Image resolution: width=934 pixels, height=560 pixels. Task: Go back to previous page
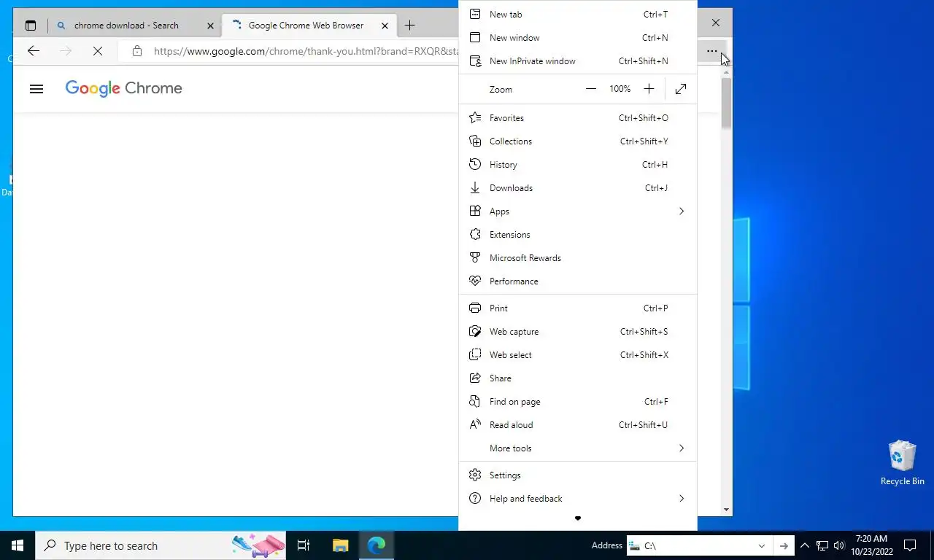coord(33,50)
